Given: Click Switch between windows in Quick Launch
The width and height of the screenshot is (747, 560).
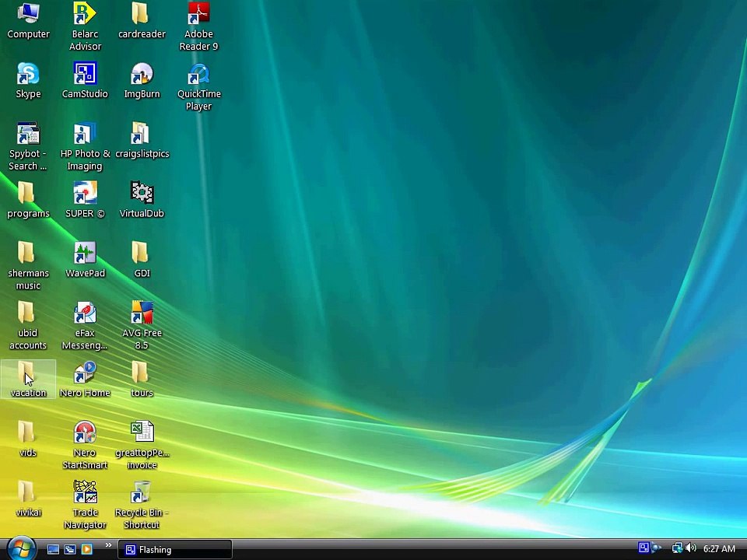Looking at the screenshot, I should 69,550.
